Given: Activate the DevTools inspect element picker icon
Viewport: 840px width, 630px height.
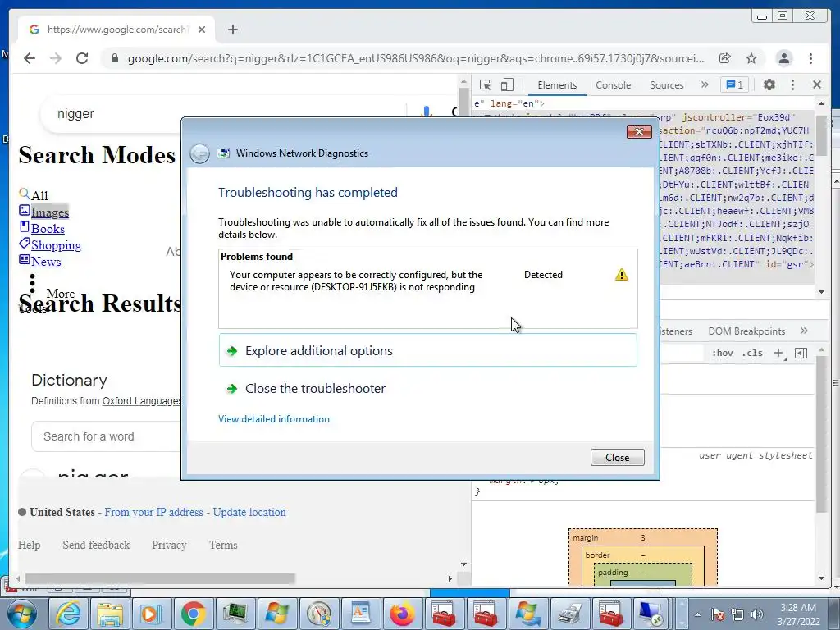Looking at the screenshot, I should (x=486, y=84).
